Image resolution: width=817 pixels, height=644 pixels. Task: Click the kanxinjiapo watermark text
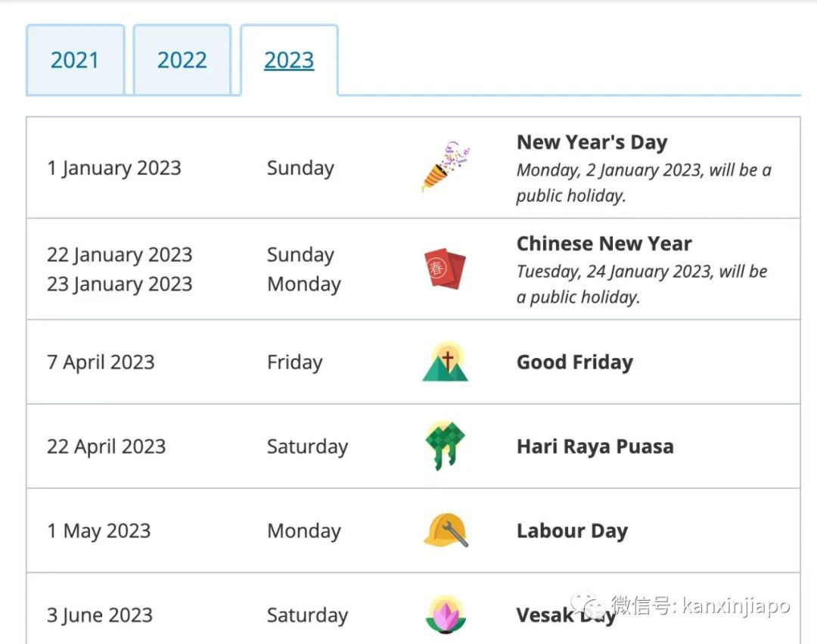pos(726,605)
